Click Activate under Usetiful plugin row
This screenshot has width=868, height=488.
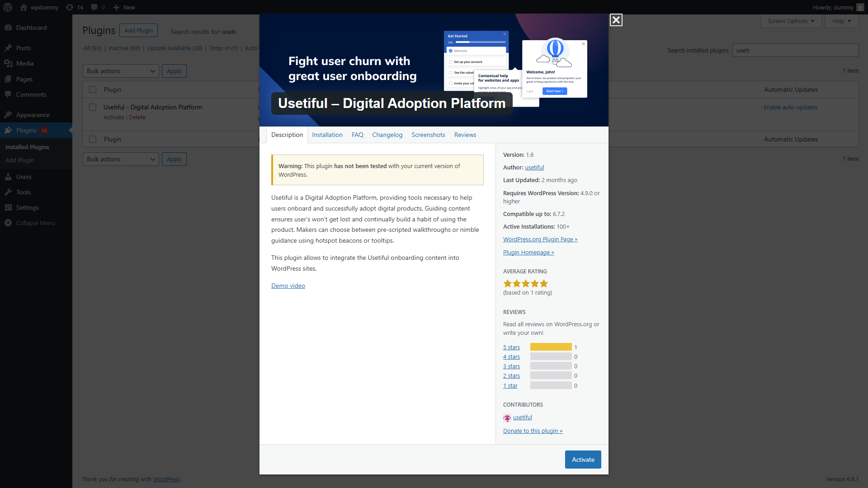113,117
